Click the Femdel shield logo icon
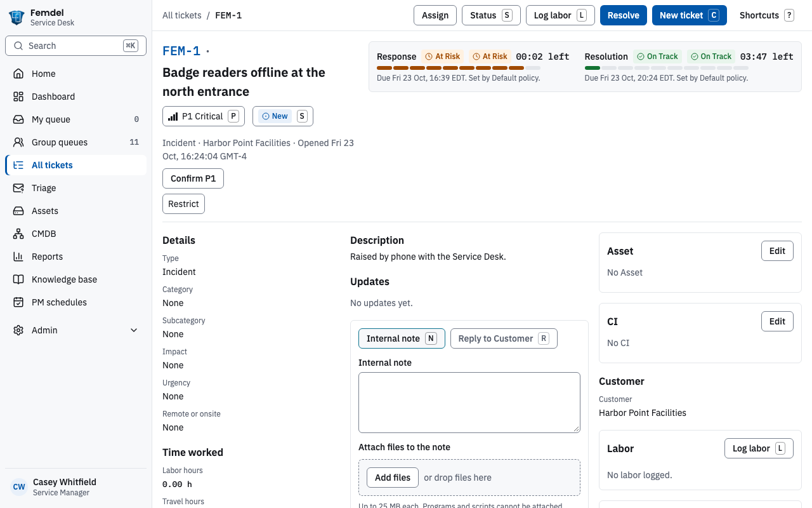Screen dimensions: 812x508 (16, 17)
